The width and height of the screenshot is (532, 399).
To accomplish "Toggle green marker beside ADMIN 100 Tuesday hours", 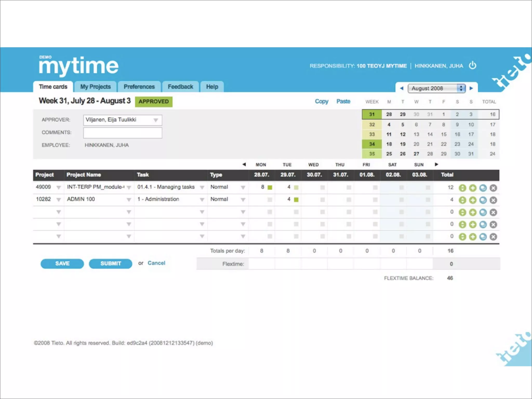I will coord(296,200).
